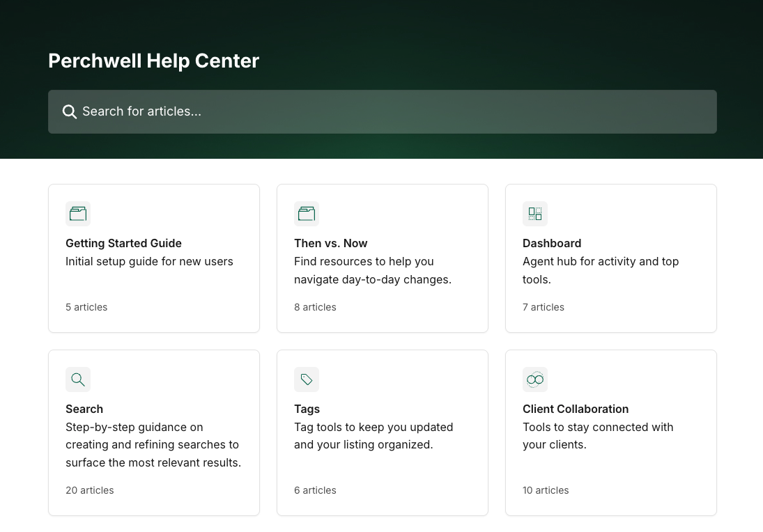The width and height of the screenshot is (763, 532).
Task: Open Client Collaboration collection title
Action: [x=576, y=409]
